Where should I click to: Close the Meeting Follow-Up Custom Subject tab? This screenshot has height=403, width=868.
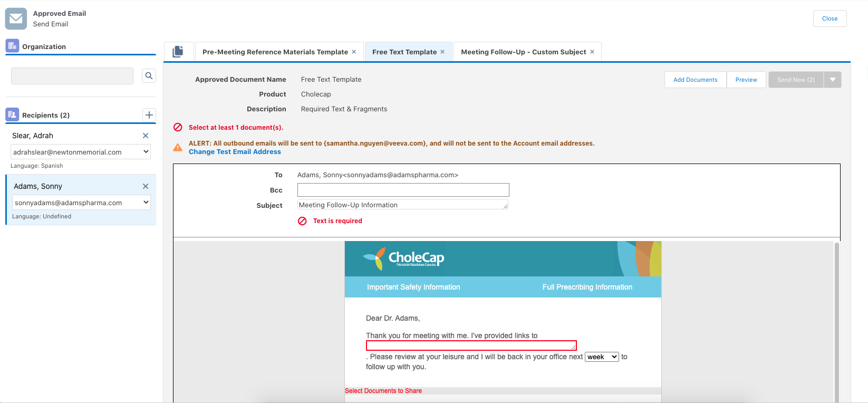pyautogui.click(x=592, y=52)
